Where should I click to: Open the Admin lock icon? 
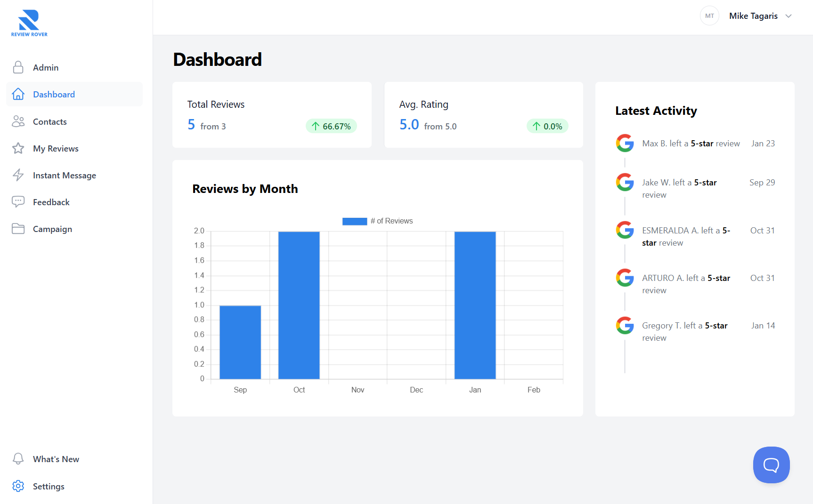coord(18,67)
